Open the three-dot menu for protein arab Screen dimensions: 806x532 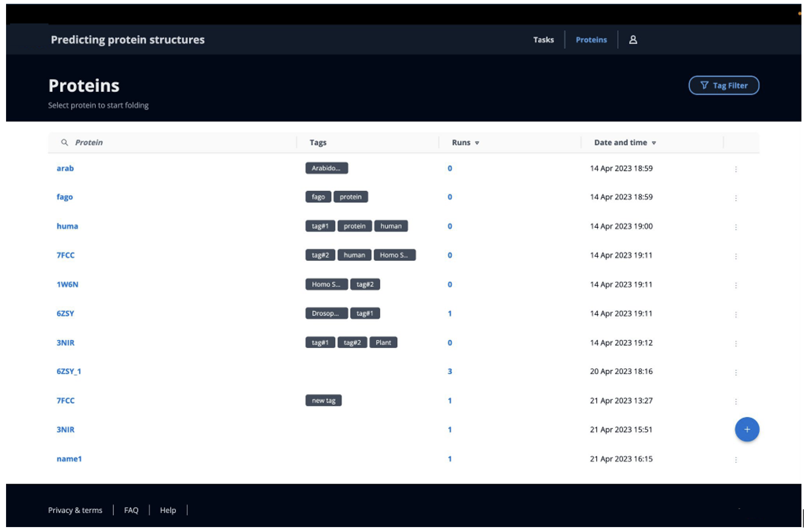point(736,169)
